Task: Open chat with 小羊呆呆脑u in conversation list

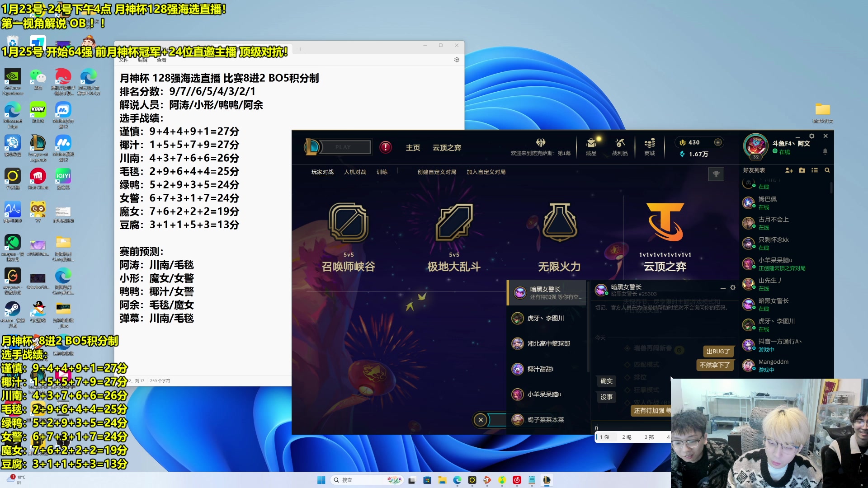Action: (547, 394)
